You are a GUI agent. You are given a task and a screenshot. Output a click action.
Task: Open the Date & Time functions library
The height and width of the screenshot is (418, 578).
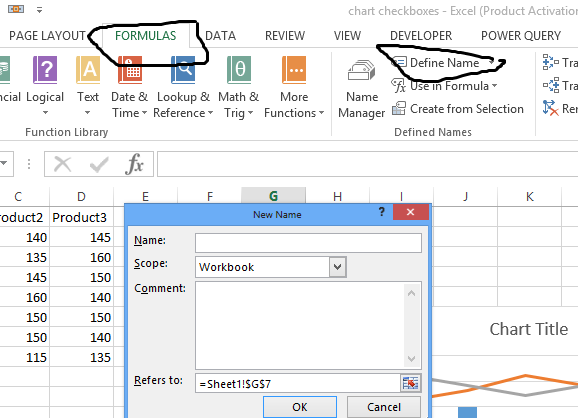(x=129, y=87)
